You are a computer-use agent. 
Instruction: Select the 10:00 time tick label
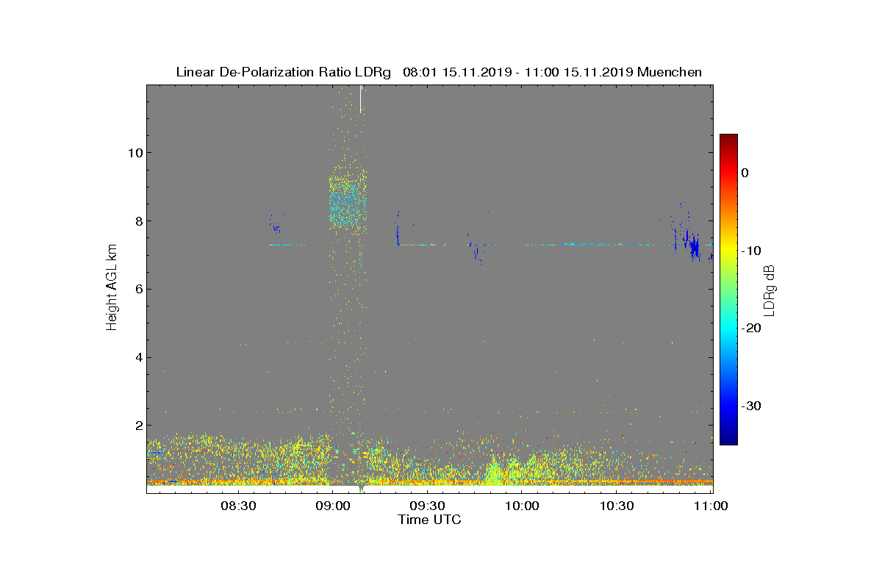523,506
